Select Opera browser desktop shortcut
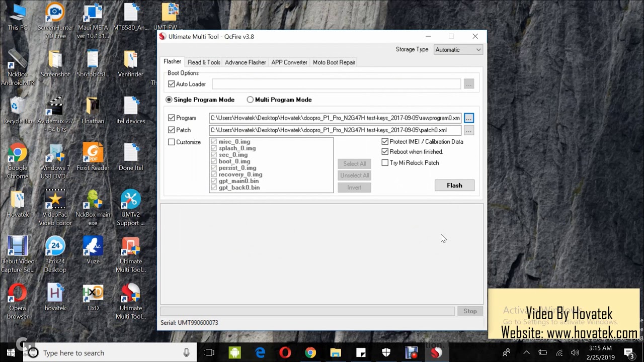 point(18,301)
